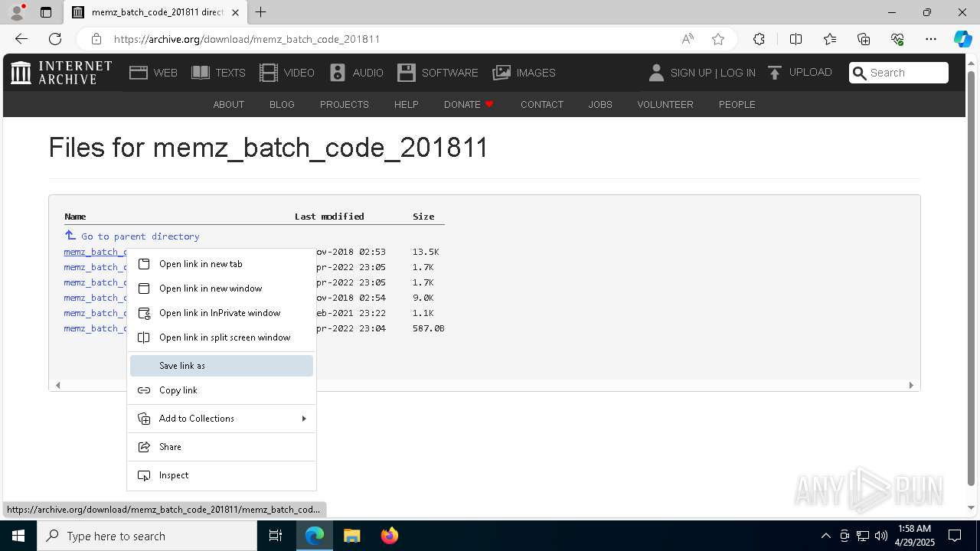Select Save link as

click(221, 366)
